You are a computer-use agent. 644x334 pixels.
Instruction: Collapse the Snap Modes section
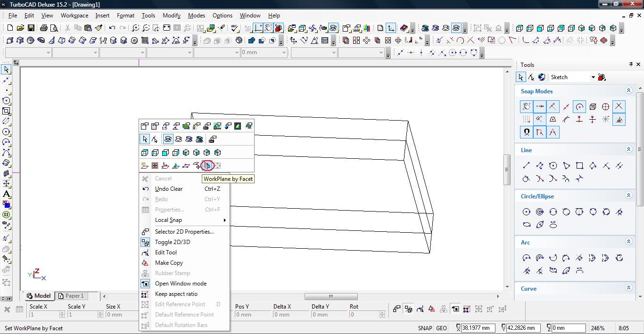(x=628, y=90)
